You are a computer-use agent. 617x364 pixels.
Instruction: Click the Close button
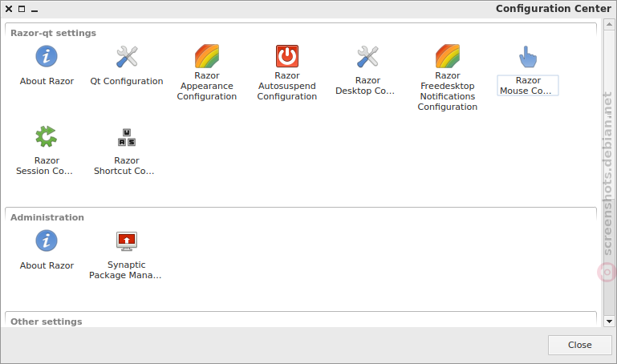point(579,345)
